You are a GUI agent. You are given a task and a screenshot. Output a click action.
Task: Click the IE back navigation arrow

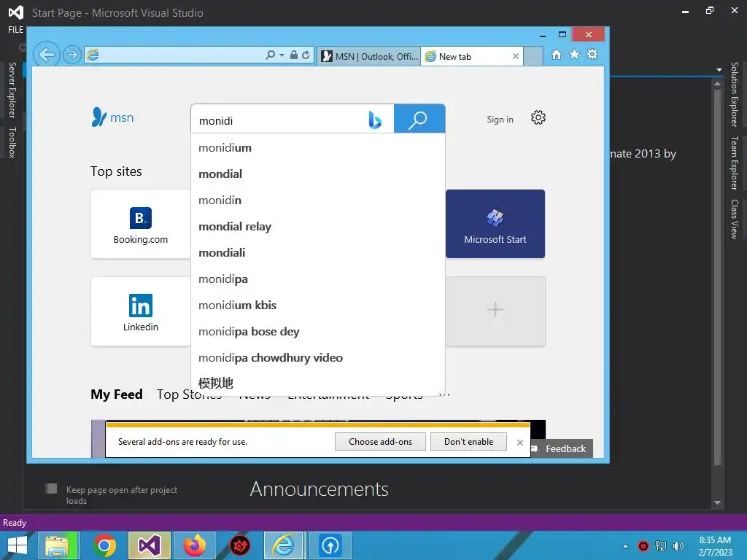pyautogui.click(x=47, y=55)
